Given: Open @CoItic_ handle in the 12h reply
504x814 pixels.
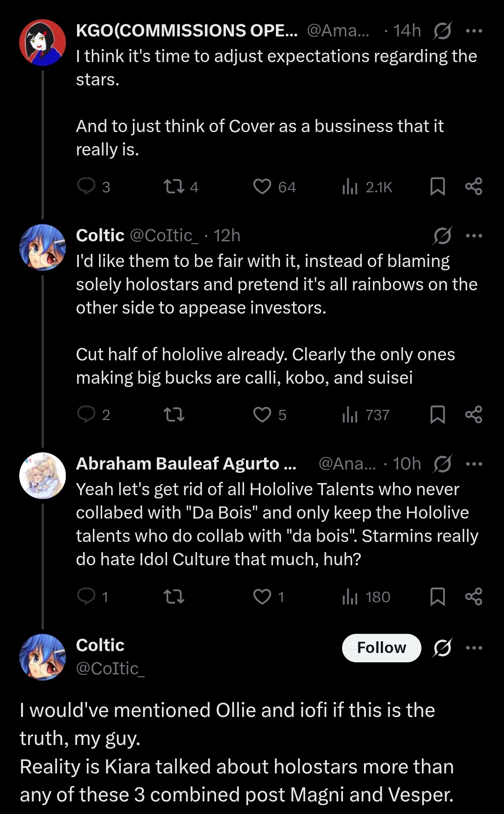Looking at the screenshot, I should (164, 236).
